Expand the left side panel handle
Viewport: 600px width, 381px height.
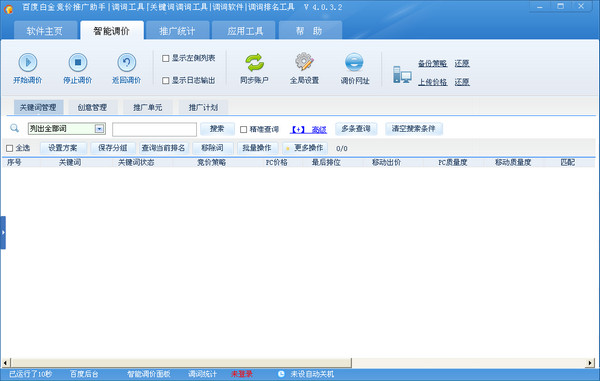tap(3, 233)
